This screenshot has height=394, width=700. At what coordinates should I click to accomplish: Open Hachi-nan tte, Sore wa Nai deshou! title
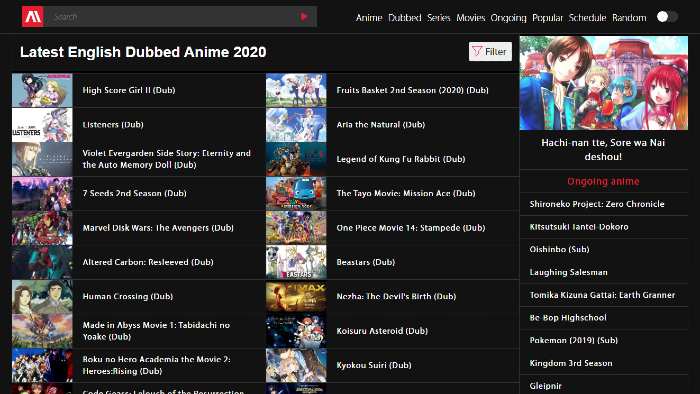point(603,149)
